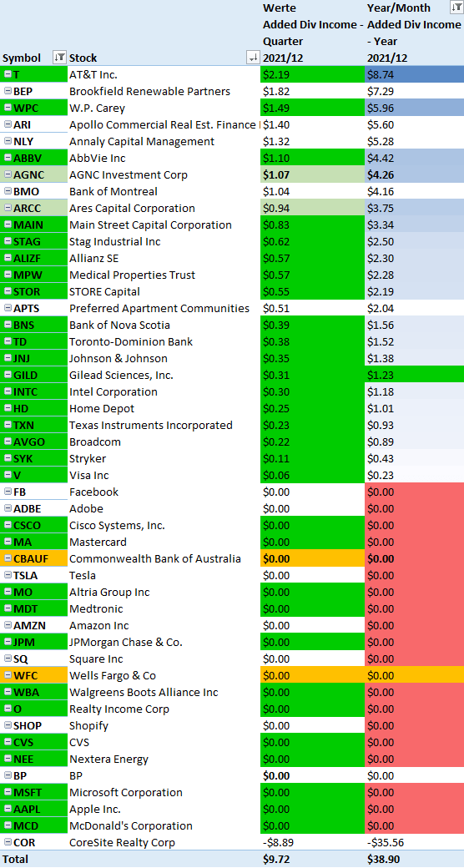Collapse the TSLA symbol row
The height and width of the screenshot is (868, 464).
(x=8, y=575)
